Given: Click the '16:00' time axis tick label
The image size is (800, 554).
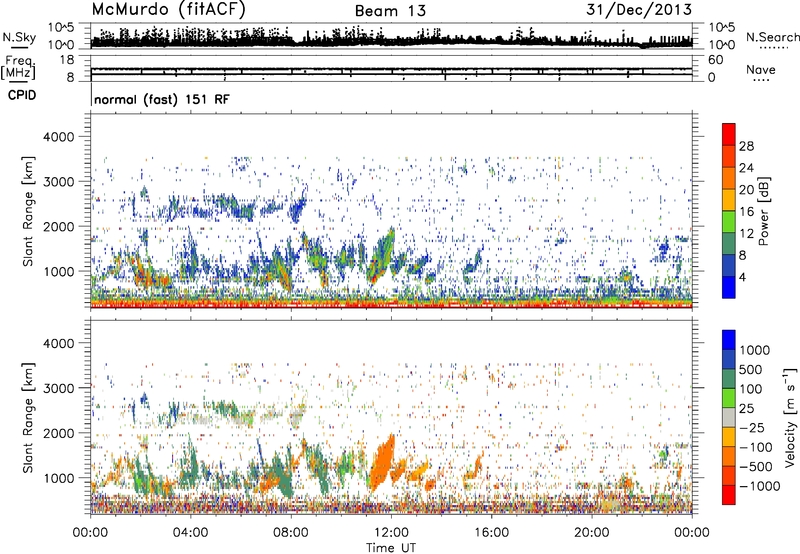Looking at the screenshot, I should [491, 533].
